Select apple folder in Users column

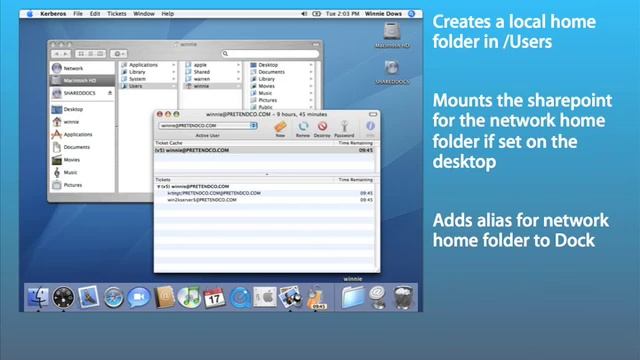point(212,65)
